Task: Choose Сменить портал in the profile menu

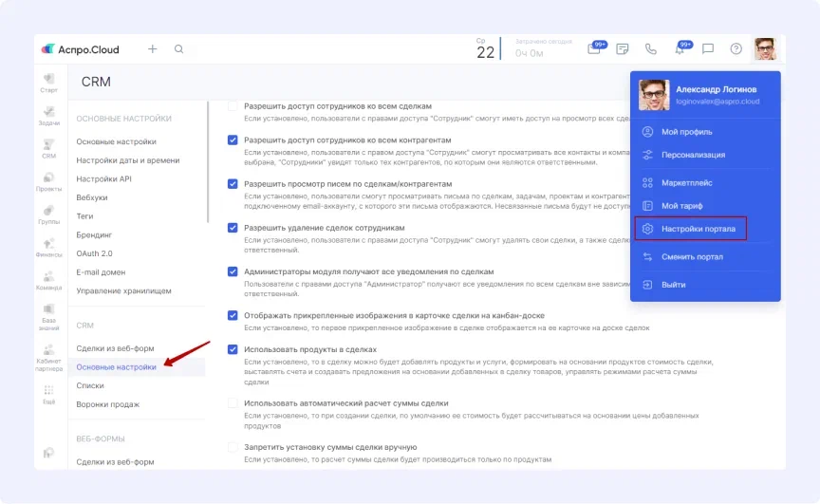Action: 692,257
